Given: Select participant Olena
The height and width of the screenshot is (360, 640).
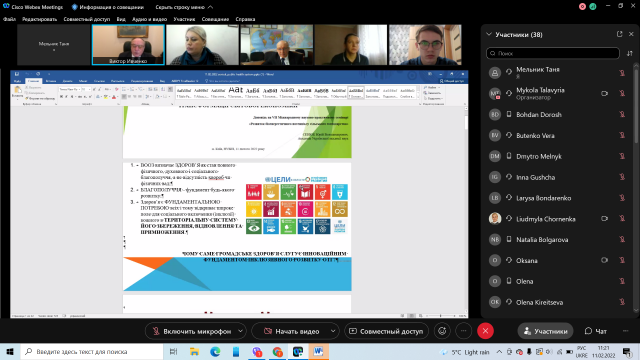Looking at the screenshot, I should (x=558, y=281).
